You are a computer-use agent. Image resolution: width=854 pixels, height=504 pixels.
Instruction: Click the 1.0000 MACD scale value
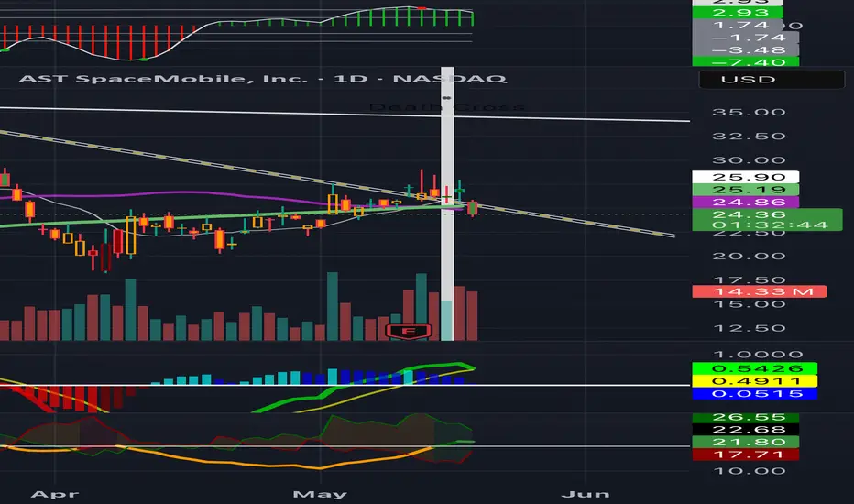coord(757,355)
